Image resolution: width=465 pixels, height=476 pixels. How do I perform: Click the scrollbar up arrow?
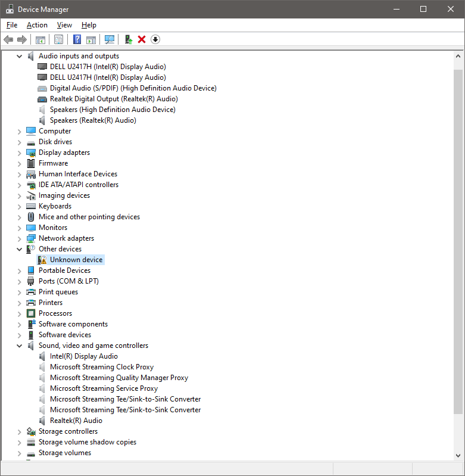tap(458, 56)
